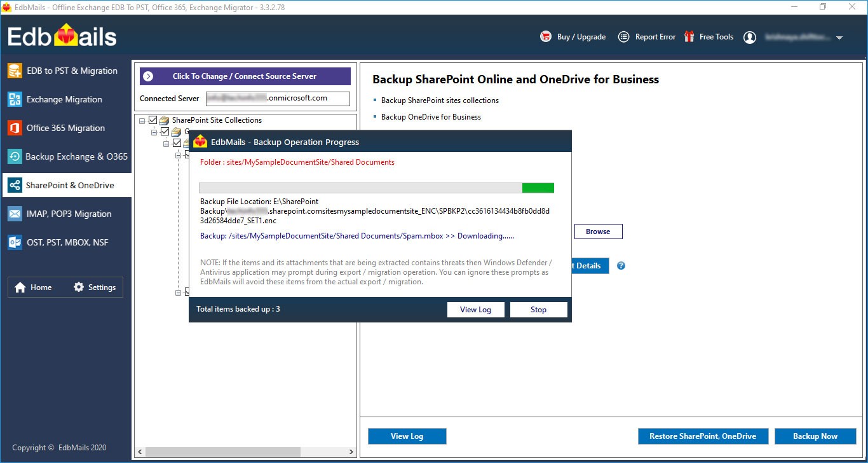Open Office 365 Migration section
This screenshot has height=463, width=868.
point(66,128)
